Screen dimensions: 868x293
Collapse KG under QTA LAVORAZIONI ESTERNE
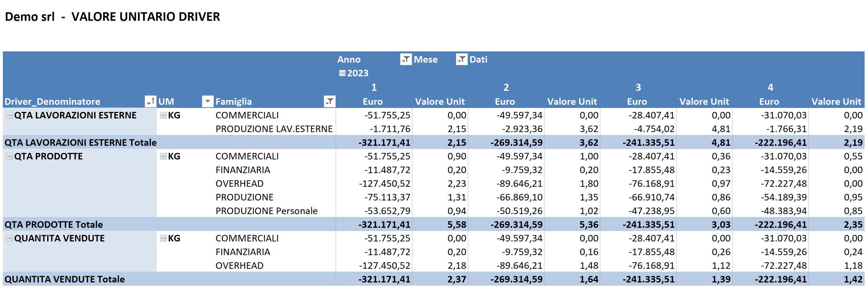pyautogui.click(x=163, y=115)
